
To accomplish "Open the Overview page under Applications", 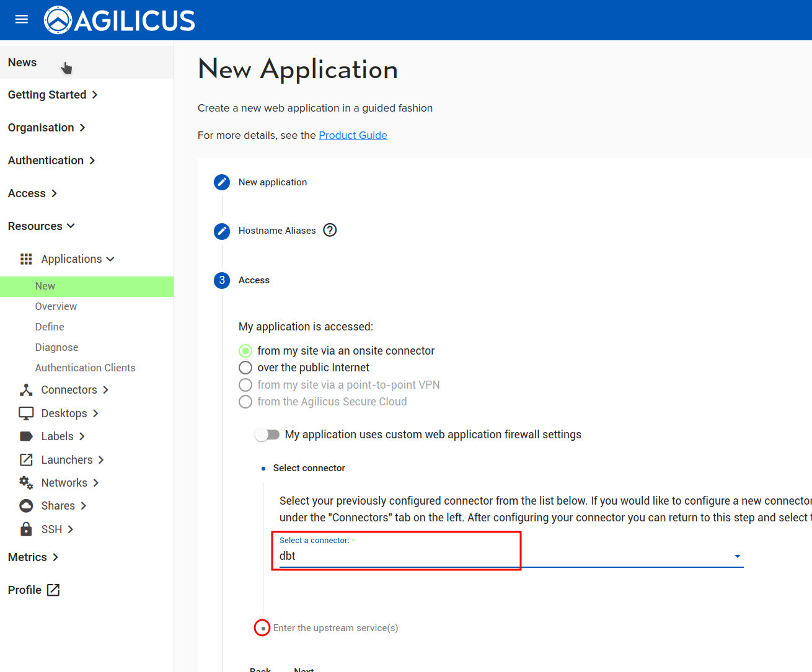I will [56, 306].
